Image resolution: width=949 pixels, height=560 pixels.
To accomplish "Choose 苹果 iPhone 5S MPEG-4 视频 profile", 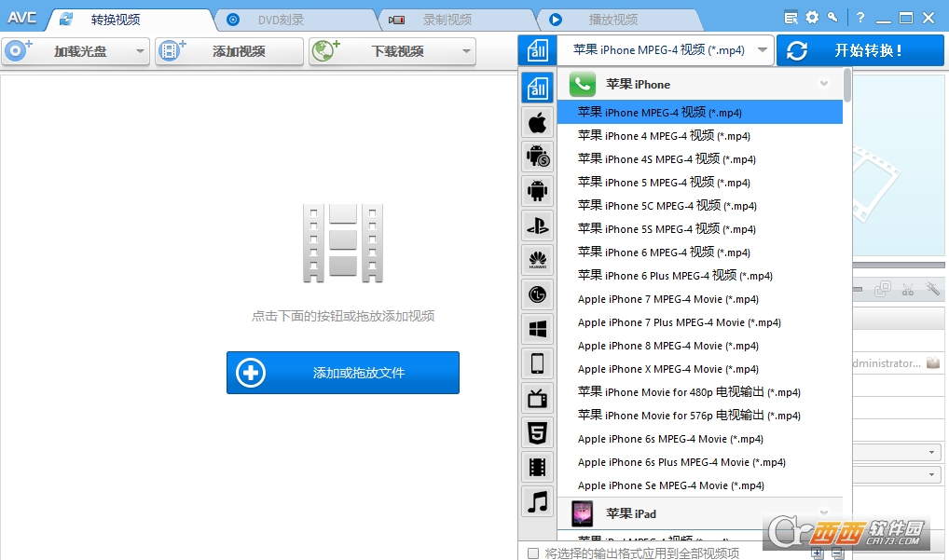I will pos(700,228).
